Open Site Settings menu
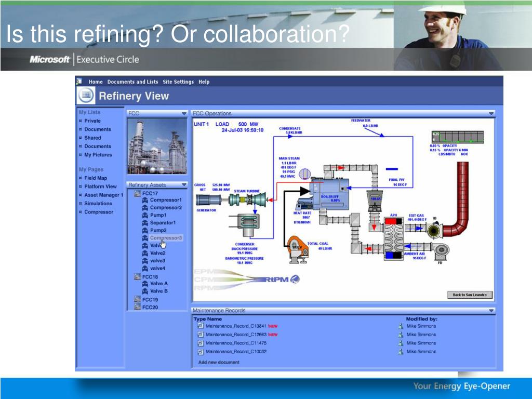532x399 pixels. (178, 82)
